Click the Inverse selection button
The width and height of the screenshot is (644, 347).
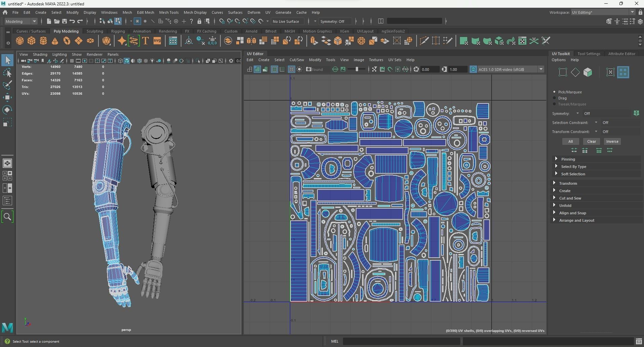tap(612, 141)
